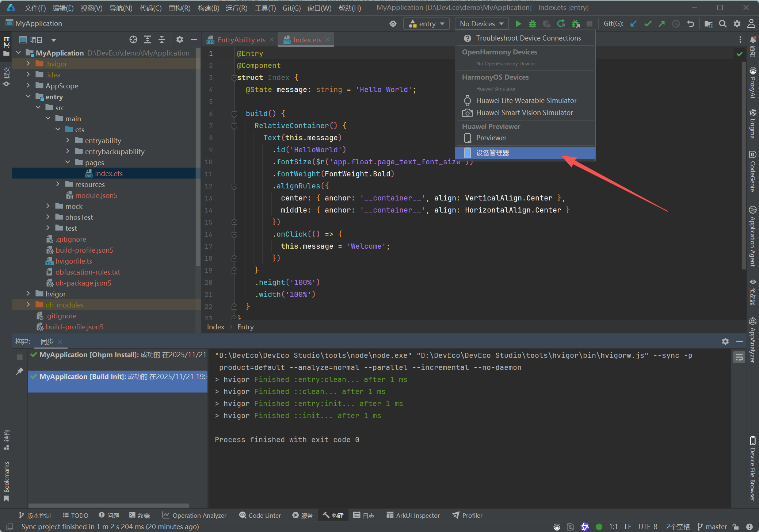Toggle fold marker on struct line 3

(234, 78)
